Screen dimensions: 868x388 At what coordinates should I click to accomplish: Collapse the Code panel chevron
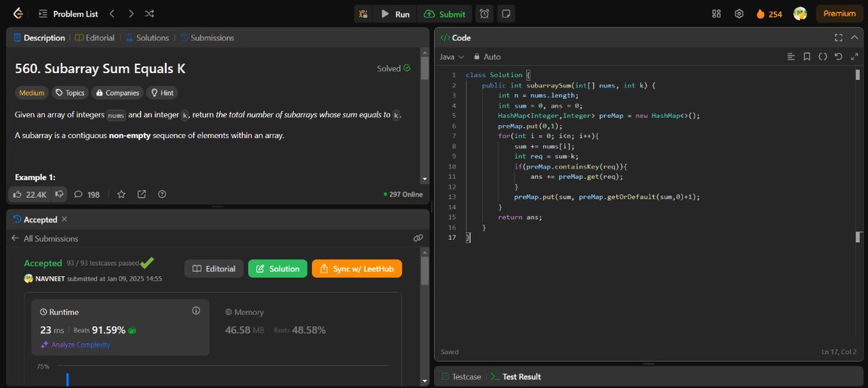(x=854, y=38)
